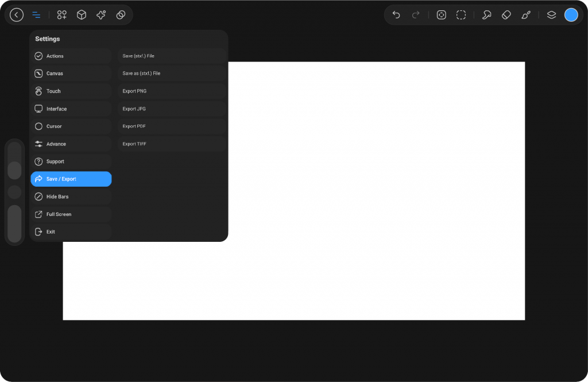Select the Eraser tool

[x=506, y=15]
